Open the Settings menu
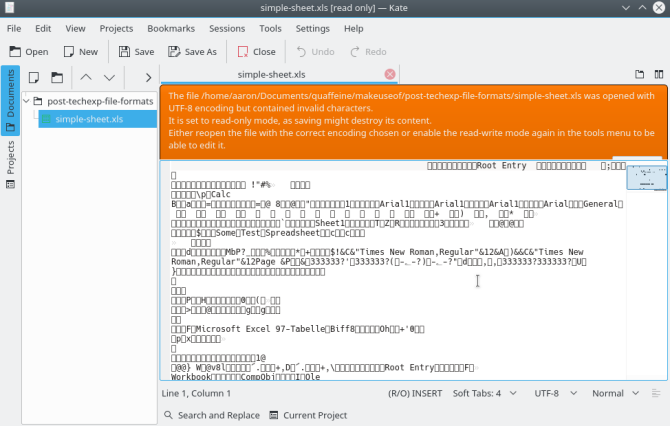Screen dimensions: 670x426 pos(312,29)
